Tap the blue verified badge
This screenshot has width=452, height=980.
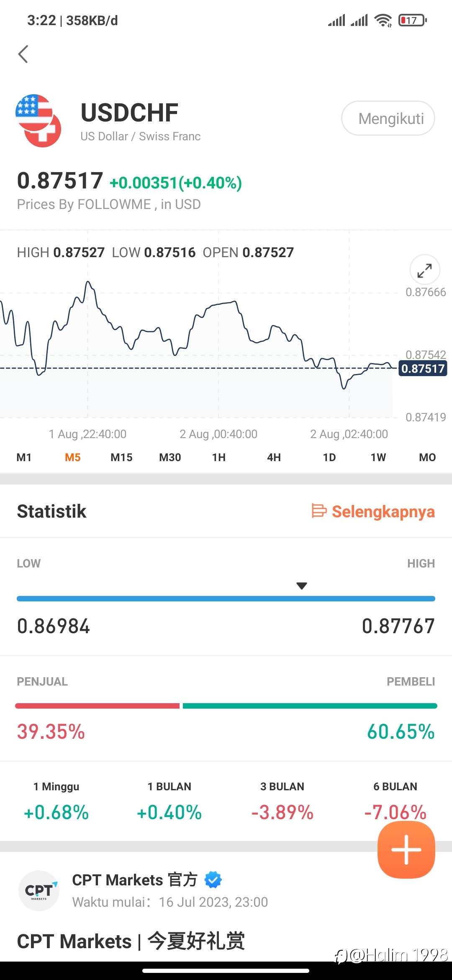click(213, 879)
